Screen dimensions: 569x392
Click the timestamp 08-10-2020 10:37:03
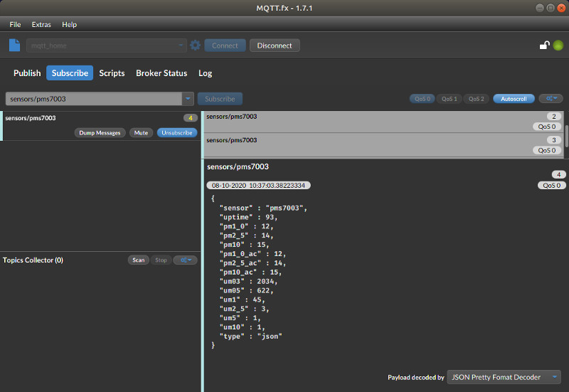[258, 185]
